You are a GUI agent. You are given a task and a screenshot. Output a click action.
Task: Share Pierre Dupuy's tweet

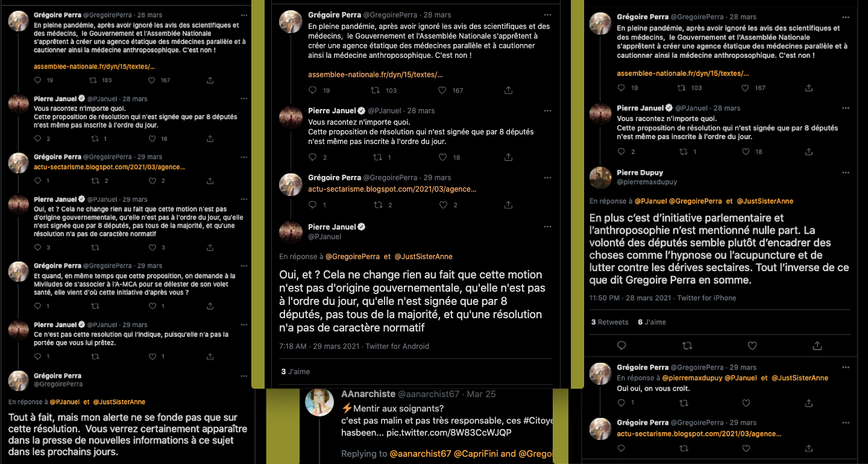817,346
